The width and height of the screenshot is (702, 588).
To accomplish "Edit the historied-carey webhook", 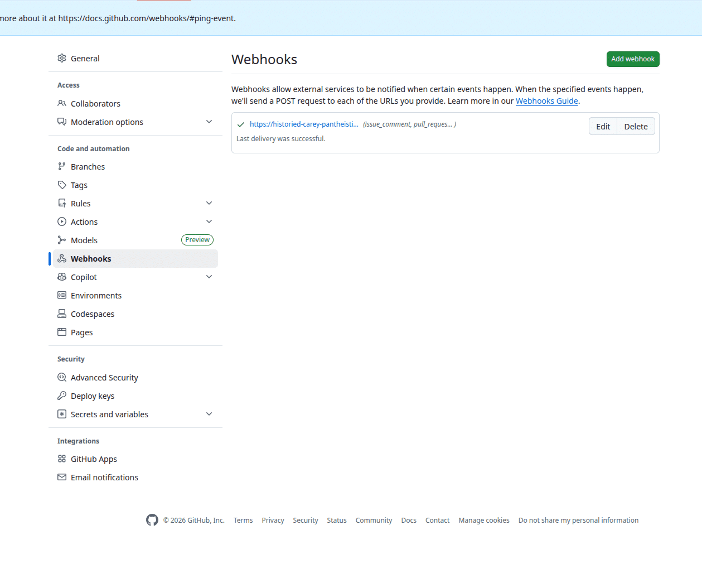I will [603, 127].
